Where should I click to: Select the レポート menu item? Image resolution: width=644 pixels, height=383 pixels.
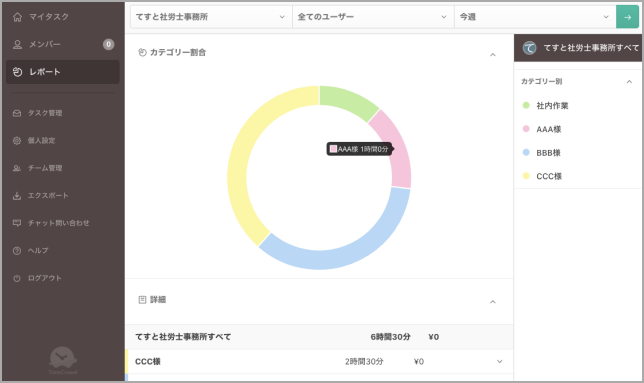[x=63, y=72]
